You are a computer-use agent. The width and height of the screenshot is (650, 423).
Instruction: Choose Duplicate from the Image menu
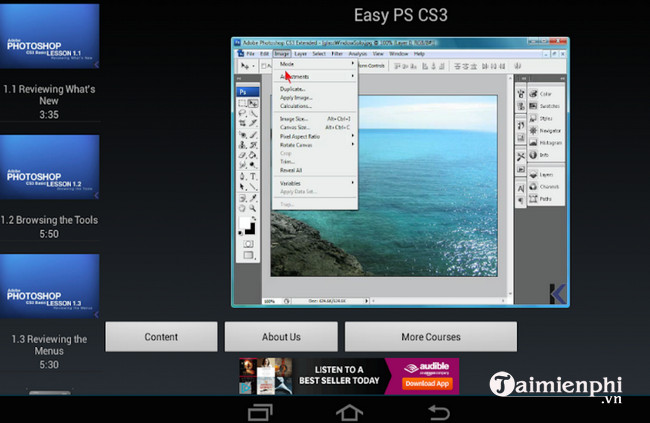315,89
